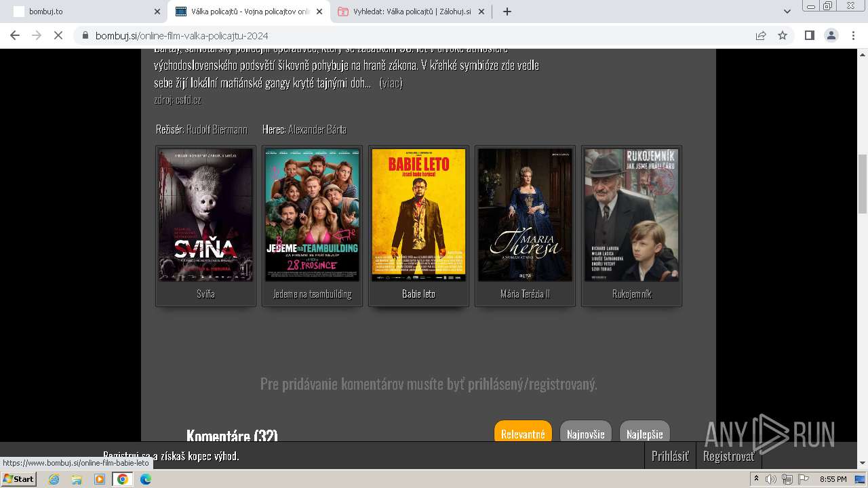The height and width of the screenshot is (488, 868).
Task: Open File Explorer from taskbar
Action: tap(77, 479)
